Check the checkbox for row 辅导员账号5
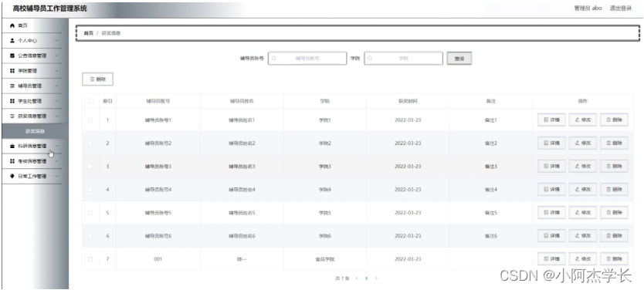644x290 pixels. point(90,213)
